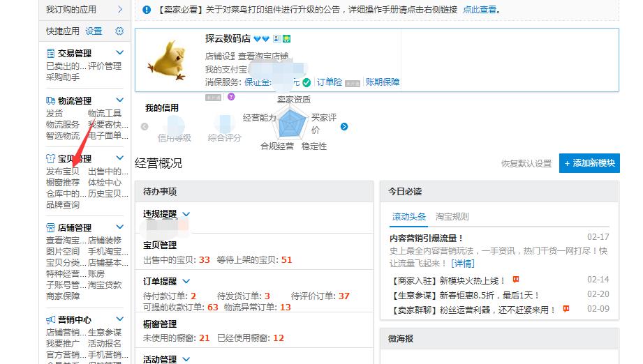Click 恢复默认设置 link
Screen dimensions: 643x364
click(526, 164)
